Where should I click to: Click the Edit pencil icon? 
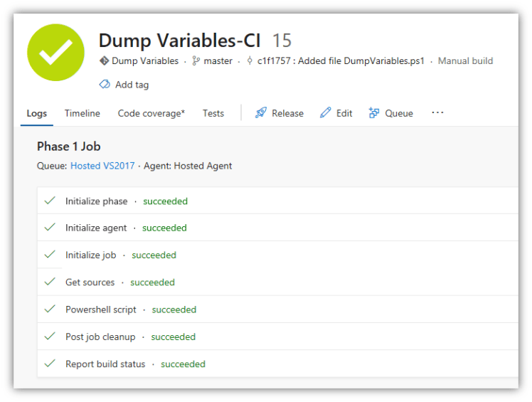pyautogui.click(x=326, y=113)
